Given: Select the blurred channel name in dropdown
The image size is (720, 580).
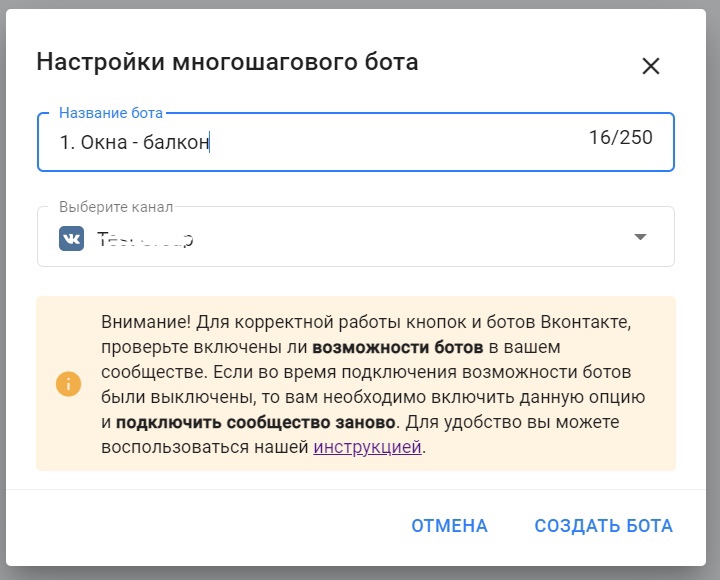Looking at the screenshot, I should click(145, 239).
